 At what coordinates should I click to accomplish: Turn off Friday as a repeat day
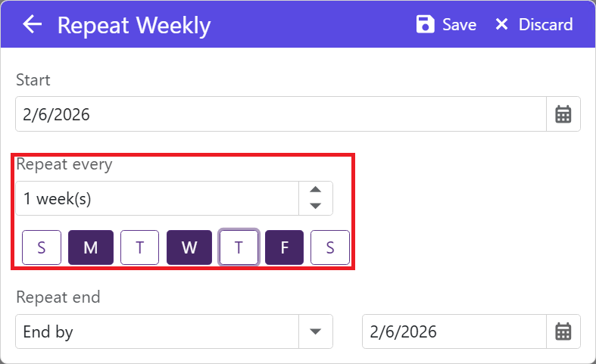[x=285, y=248]
